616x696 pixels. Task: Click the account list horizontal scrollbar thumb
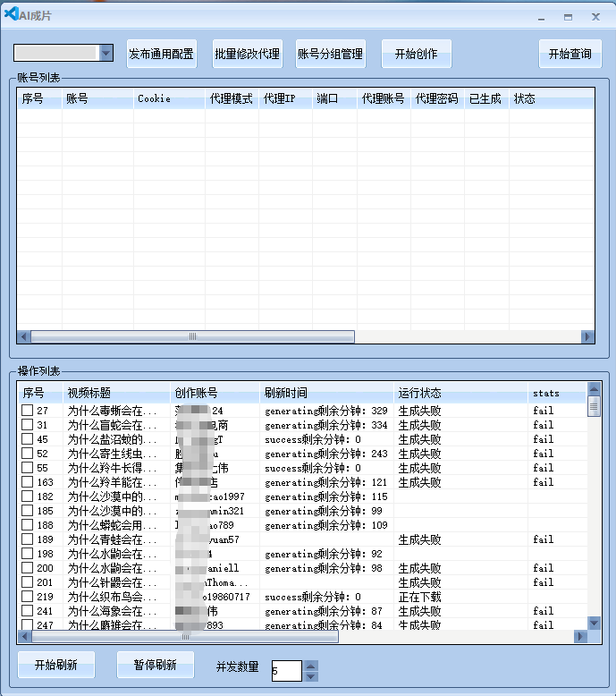coord(192,337)
